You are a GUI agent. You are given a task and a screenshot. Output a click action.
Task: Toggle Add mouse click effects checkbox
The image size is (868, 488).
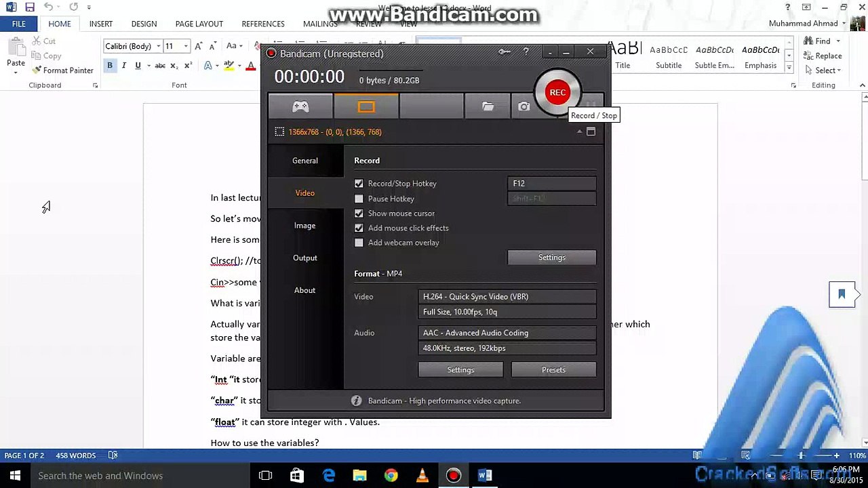(359, 228)
